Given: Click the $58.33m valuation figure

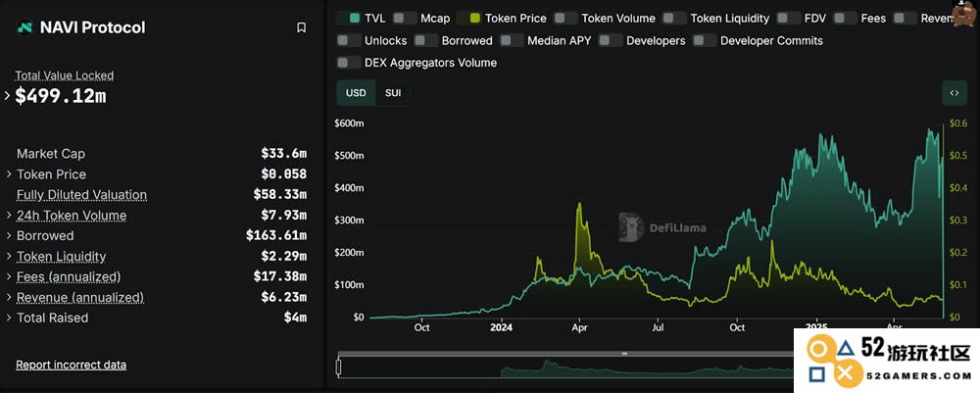Looking at the screenshot, I should tap(280, 194).
